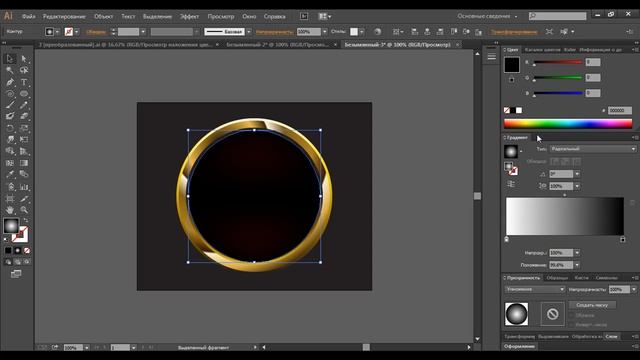Select the Rotate tool

[10, 128]
